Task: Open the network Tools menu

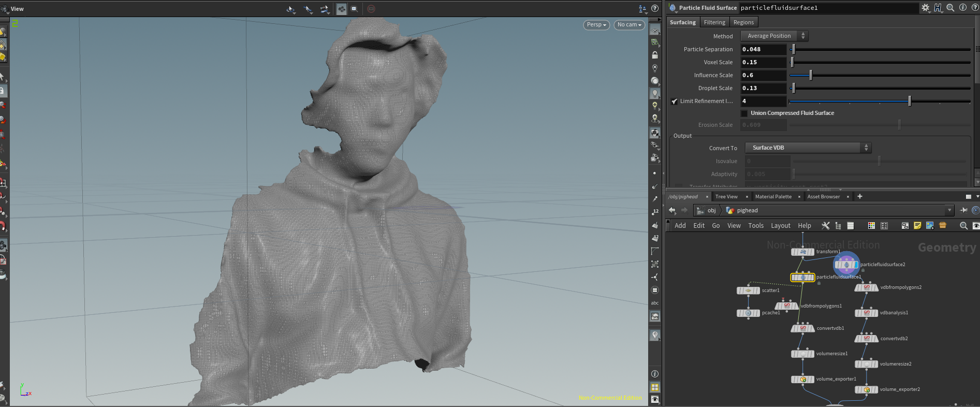Action: [x=756, y=226]
